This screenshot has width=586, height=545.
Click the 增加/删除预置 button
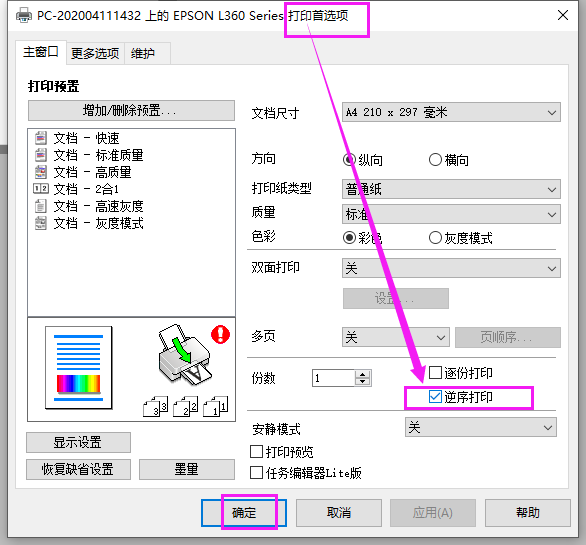(132, 111)
